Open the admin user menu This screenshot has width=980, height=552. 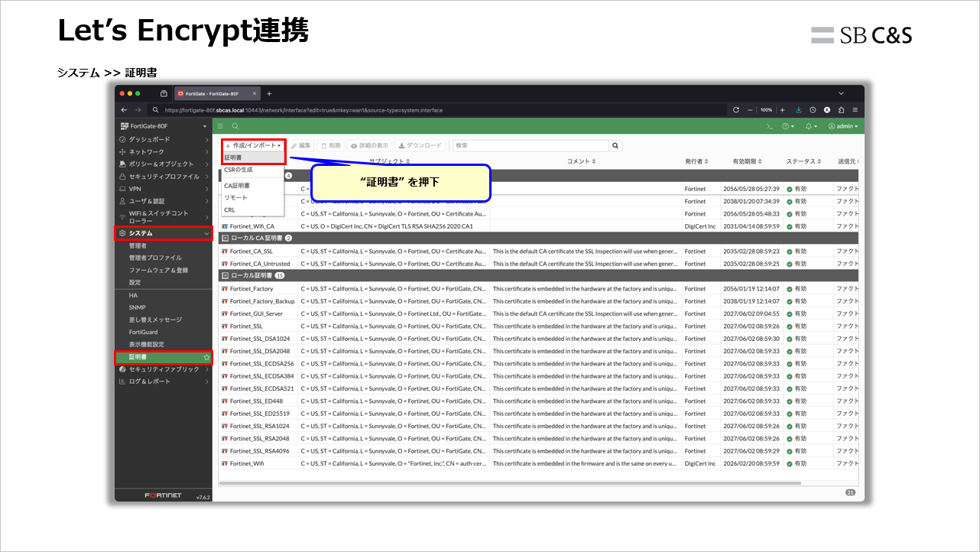tap(844, 126)
